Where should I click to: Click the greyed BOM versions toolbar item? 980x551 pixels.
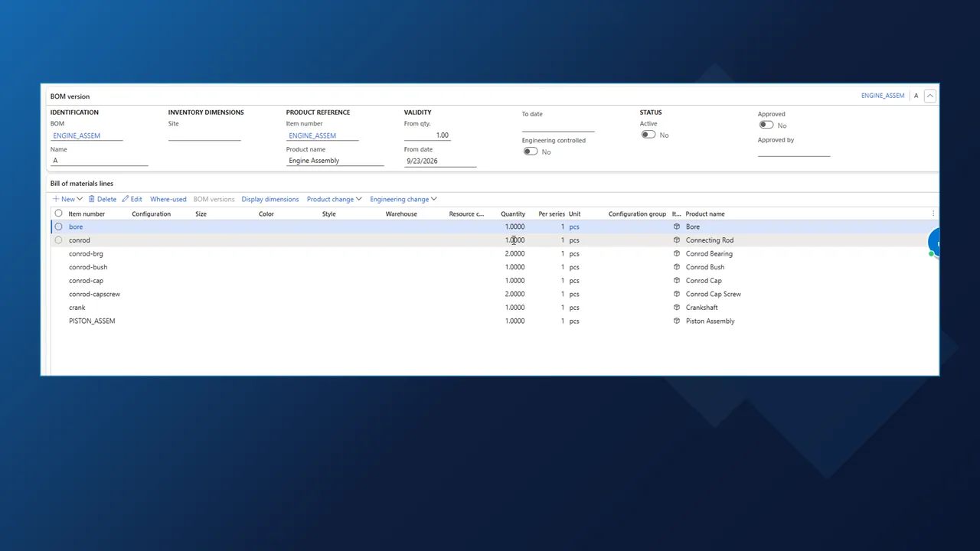[x=214, y=199]
